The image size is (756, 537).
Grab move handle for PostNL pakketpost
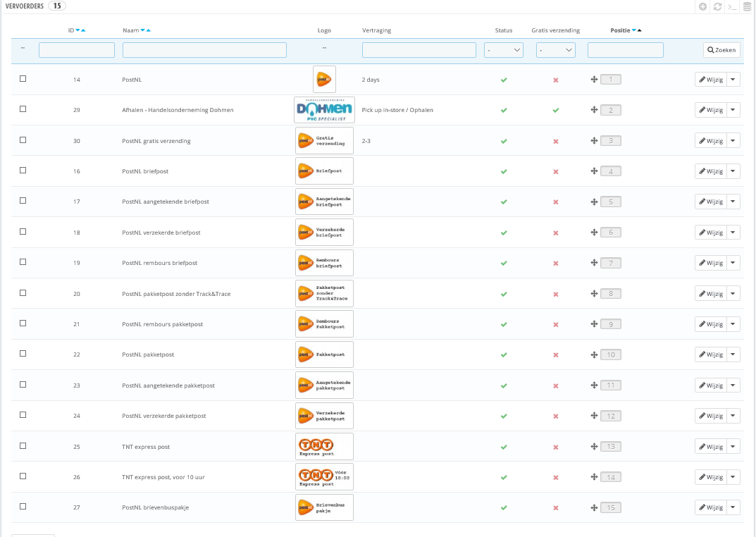click(594, 354)
